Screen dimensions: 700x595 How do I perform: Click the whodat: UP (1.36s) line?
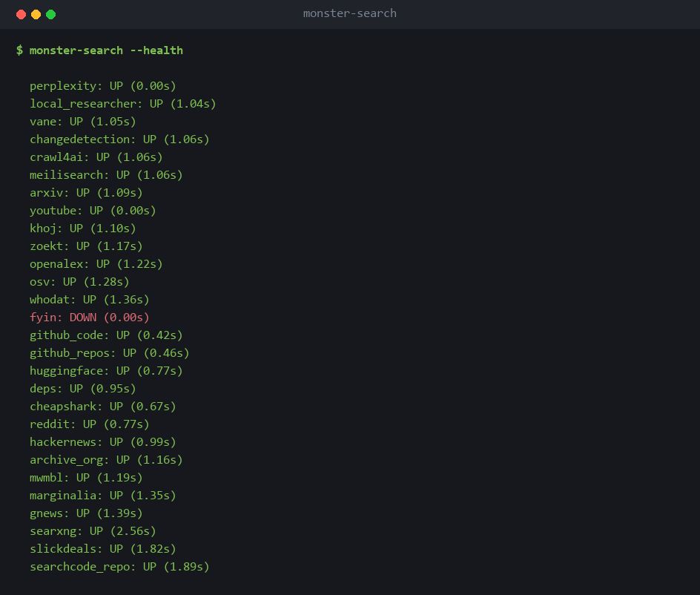click(89, 300)
